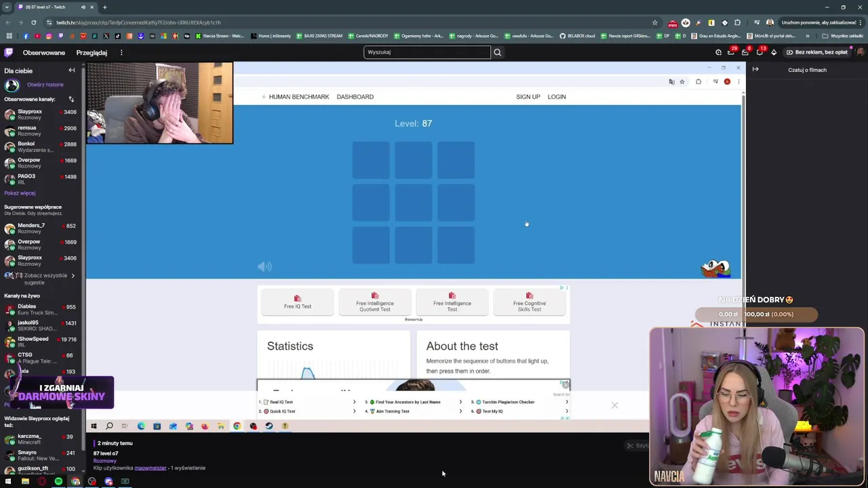
Task: Open Spotify from taskbar
Action: [58, 481]
